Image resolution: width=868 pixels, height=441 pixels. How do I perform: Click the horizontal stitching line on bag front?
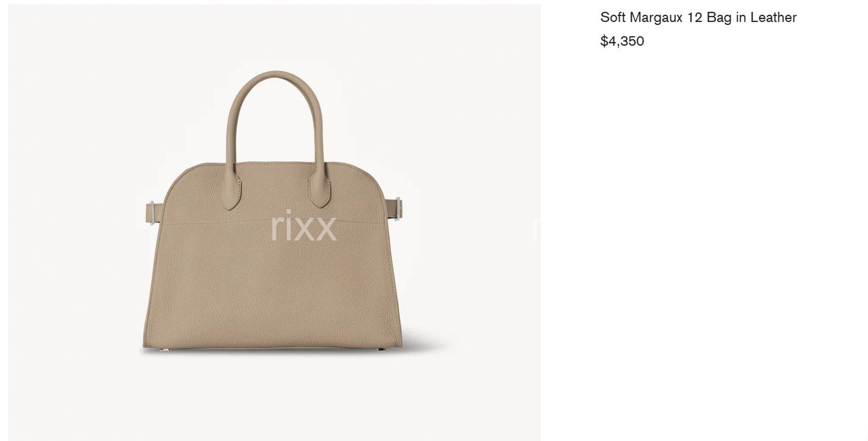pos(274,222)
